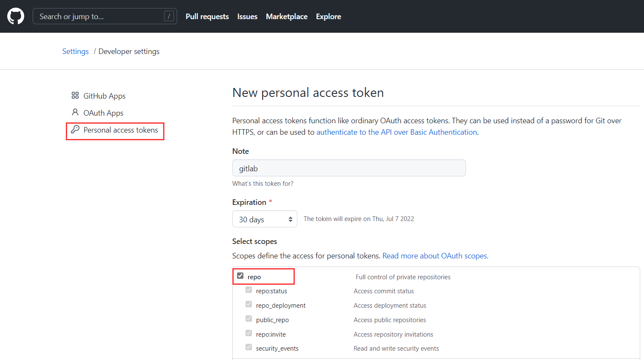644x360 pixels.
Task: Toggle the repo:invite checkbox
Action: 249,333
